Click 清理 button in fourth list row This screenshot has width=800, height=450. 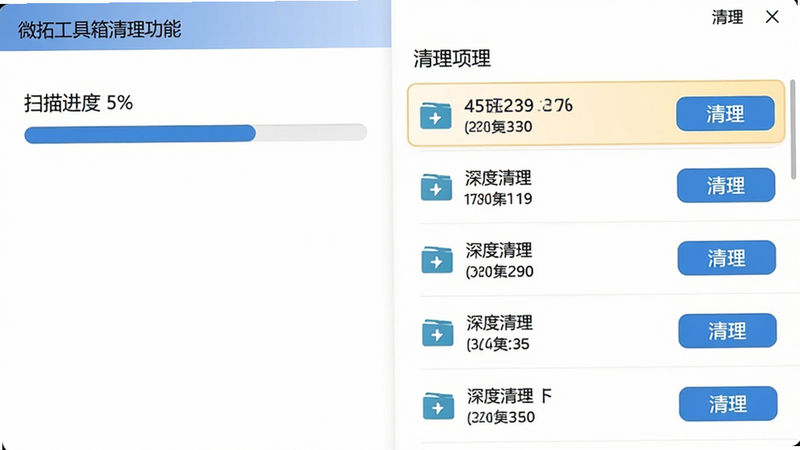pyautogui.click(x=727, y=331)
